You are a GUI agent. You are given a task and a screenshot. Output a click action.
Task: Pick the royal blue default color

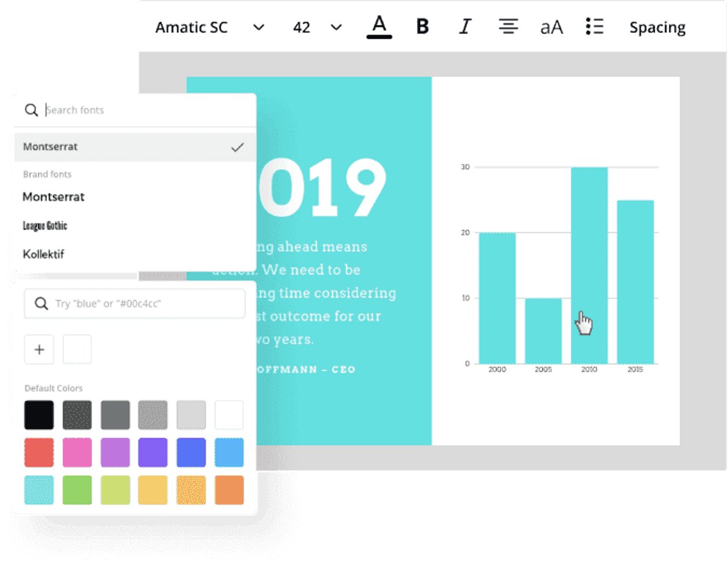(x=191, y=452)
